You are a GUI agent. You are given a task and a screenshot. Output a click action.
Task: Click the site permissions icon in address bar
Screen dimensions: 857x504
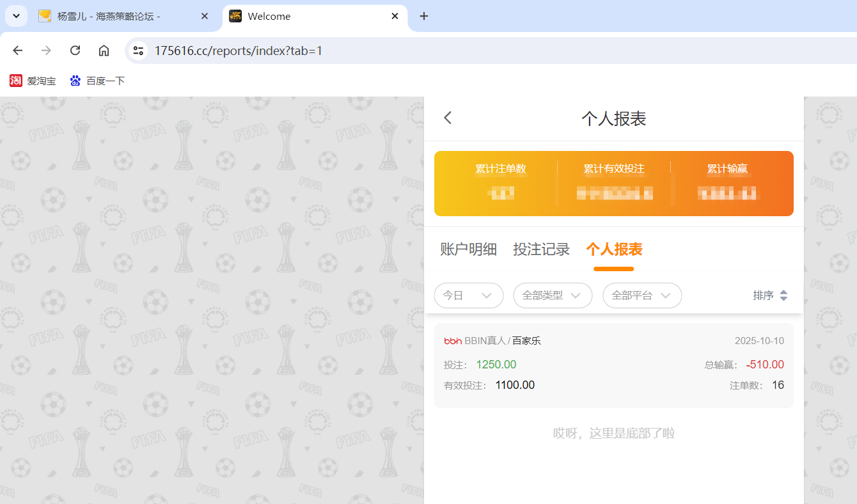click(138, 50)
